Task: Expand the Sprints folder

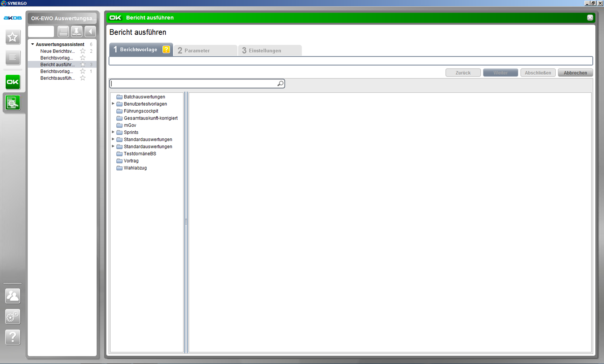Action: pos(113,132)
